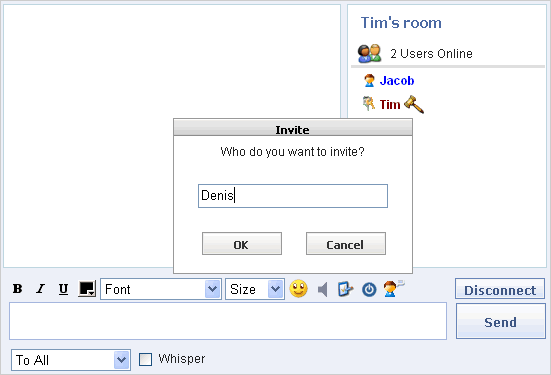
Task: Click the users online group icon
Action: click(369, 53)
